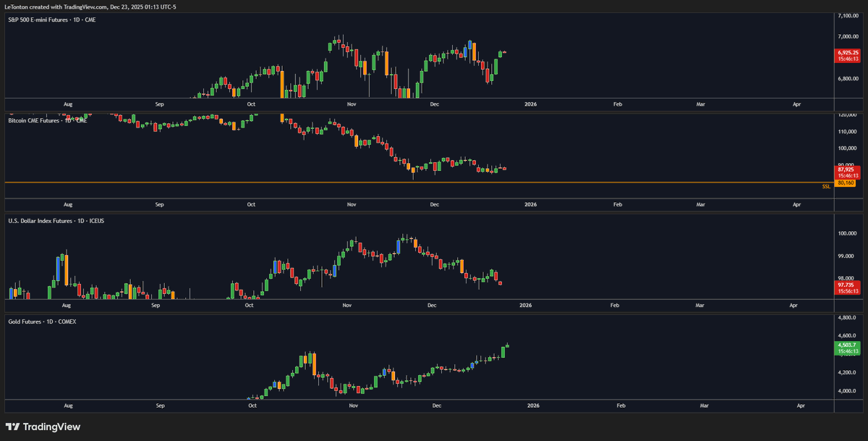Click Dec on the Bitcoin time axis
This screenshot has height=441, width=868.
click(x=435, y=205)
